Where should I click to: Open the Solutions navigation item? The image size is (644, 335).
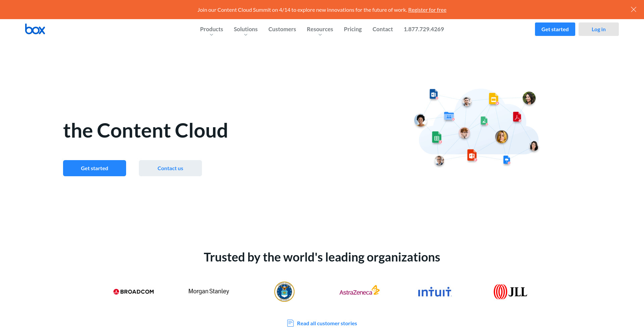tap(246, 29)
